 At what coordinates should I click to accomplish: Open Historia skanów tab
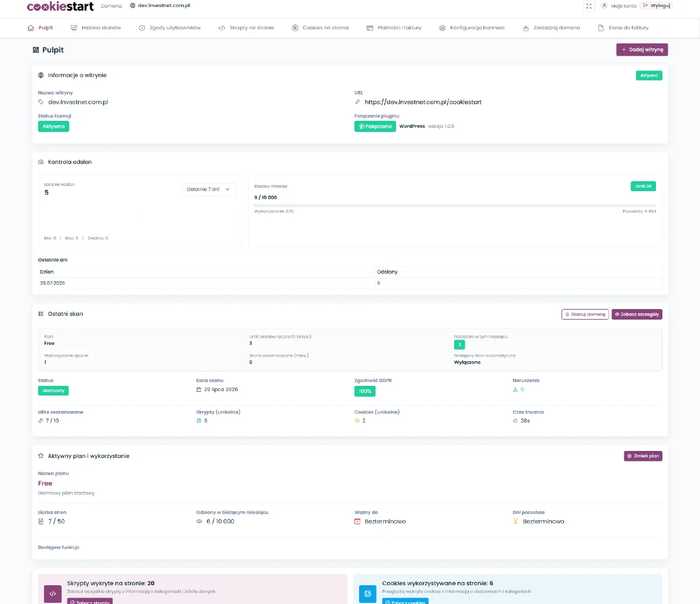(x=96, y=28)
